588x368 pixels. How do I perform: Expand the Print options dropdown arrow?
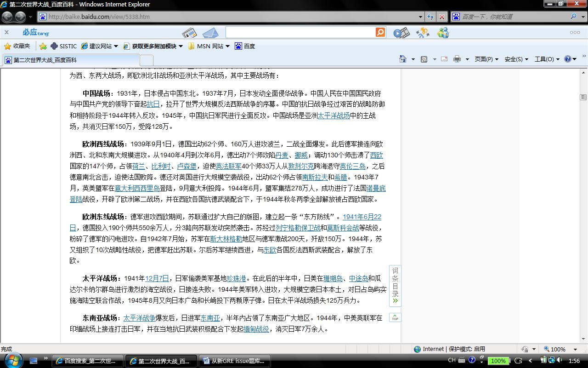(467, 59)
